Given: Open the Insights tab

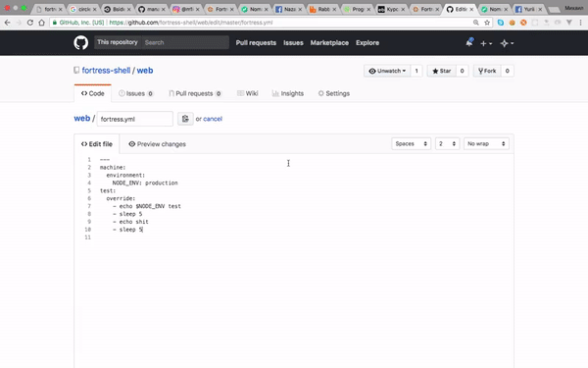Looking at the screenshot, I should pyautogui.click(x=287, y=93).
